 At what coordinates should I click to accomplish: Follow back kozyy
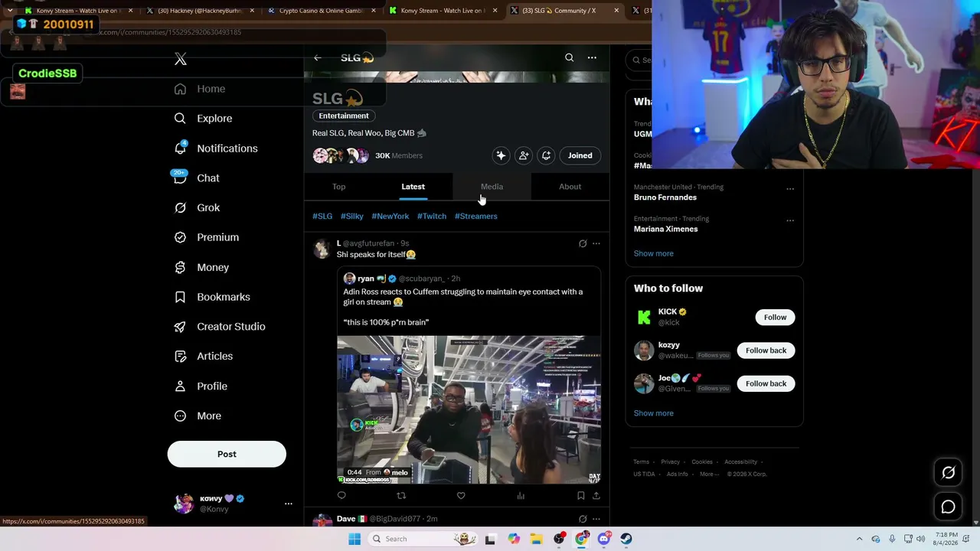(766, 350)
